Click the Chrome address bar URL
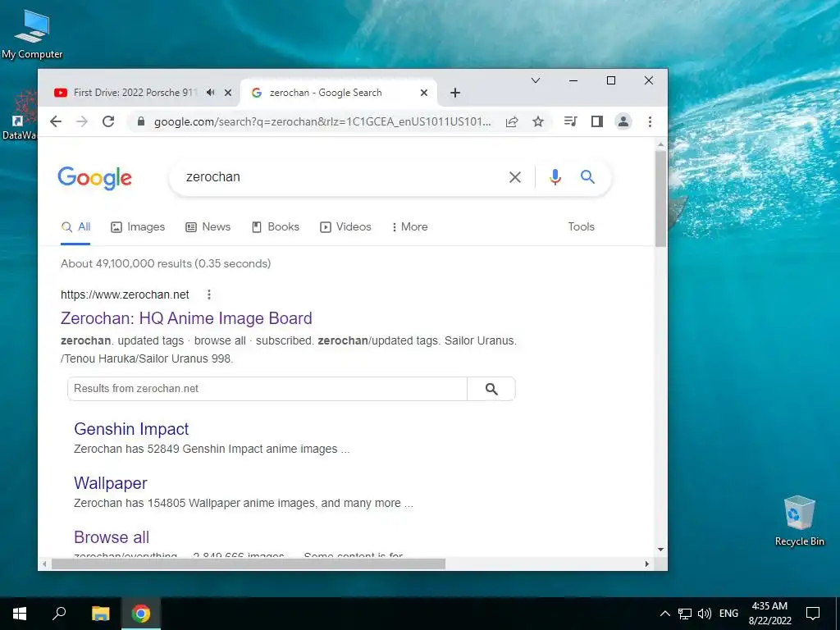Viewport: 840px width, 630px height. [322, 121]
